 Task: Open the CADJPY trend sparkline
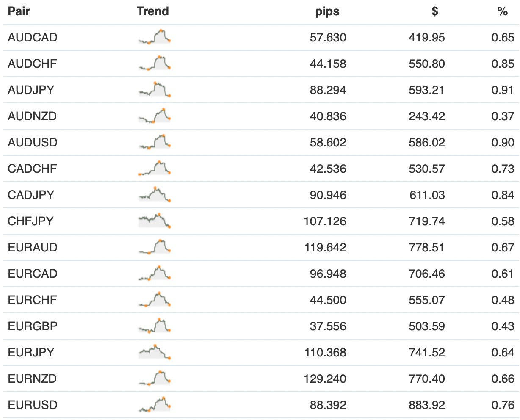pos(155,195)
